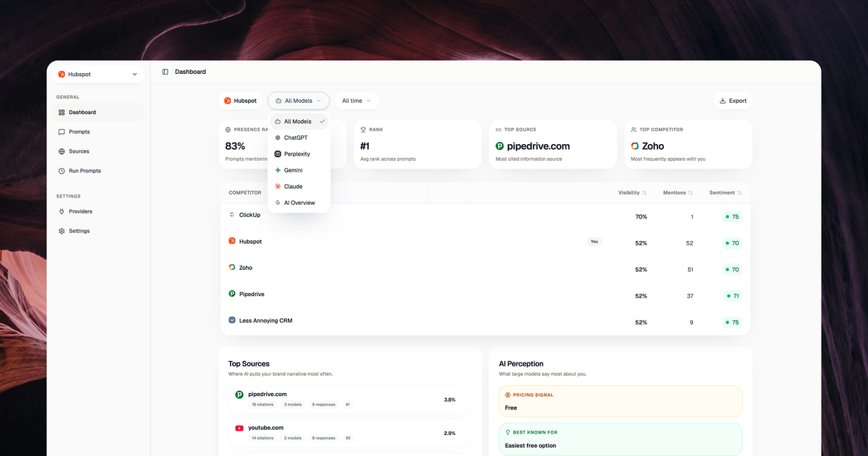Export the dashboard data
The image size is (868, 456).
pyautogui.click(x=733, y=101)
